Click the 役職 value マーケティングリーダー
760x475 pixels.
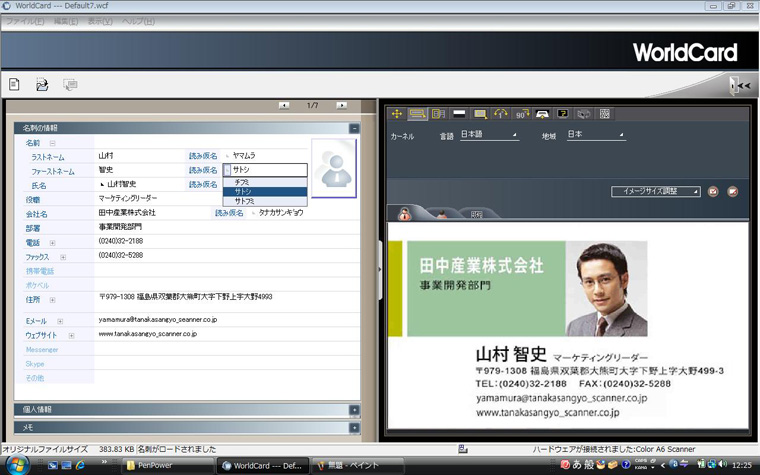(x=128, y=198)
